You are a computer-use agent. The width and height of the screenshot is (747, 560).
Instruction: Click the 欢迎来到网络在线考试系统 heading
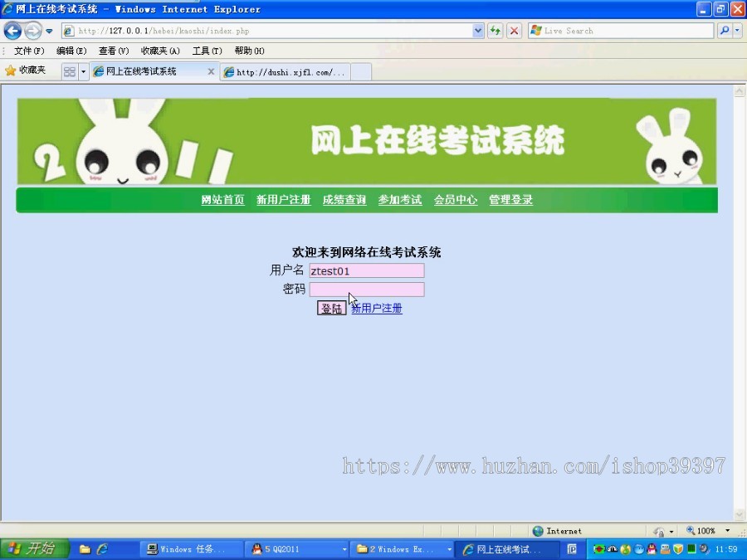coord(366,252)
